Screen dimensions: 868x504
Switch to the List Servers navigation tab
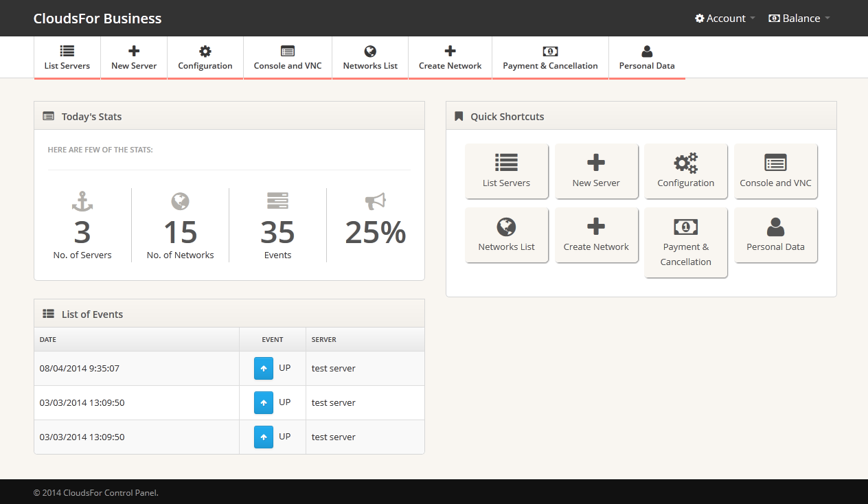[67, 58]
